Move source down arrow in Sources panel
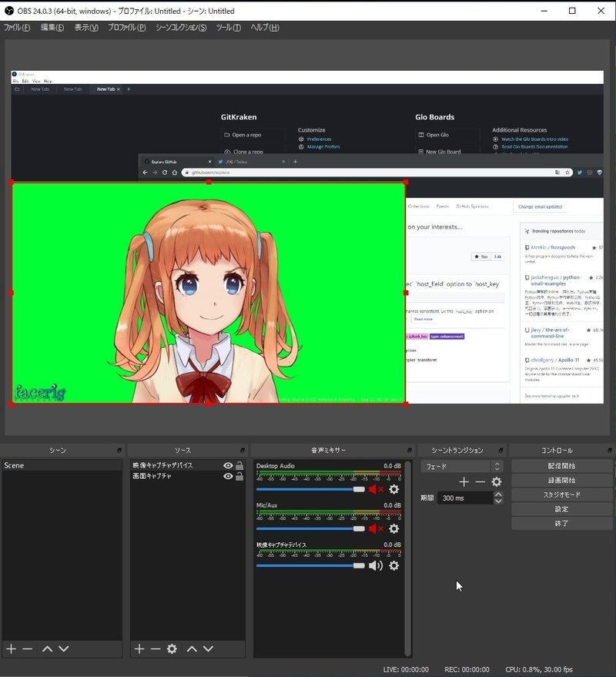 [209, 649]
